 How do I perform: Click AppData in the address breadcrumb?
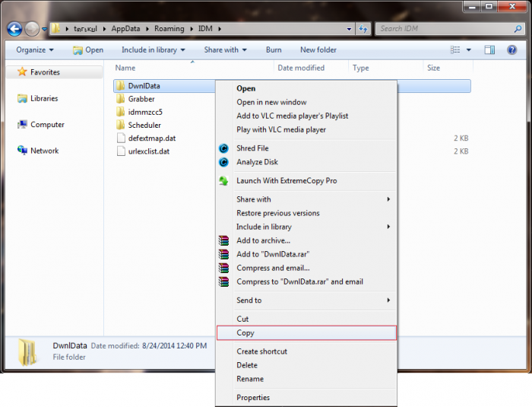(x=125, y=29)
